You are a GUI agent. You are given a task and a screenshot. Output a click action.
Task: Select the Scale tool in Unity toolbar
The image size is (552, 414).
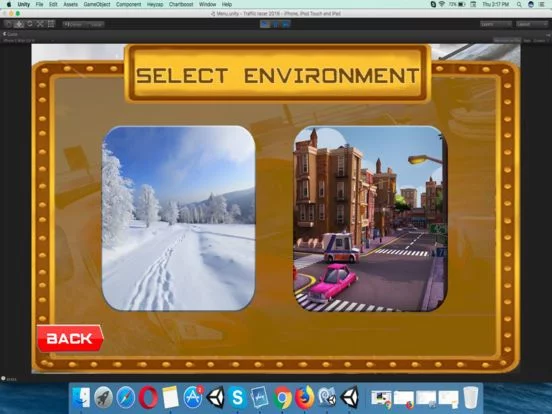click(x=40, y=24)
